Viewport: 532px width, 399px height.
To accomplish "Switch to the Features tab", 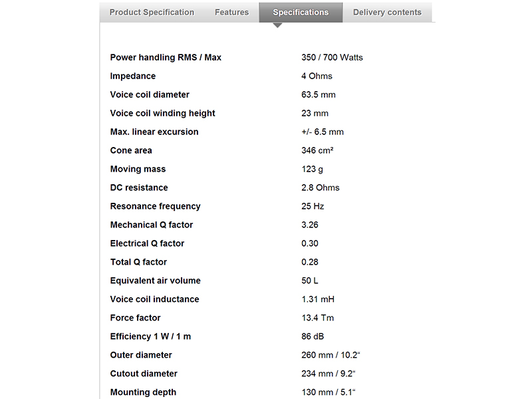I will [231, 12].
